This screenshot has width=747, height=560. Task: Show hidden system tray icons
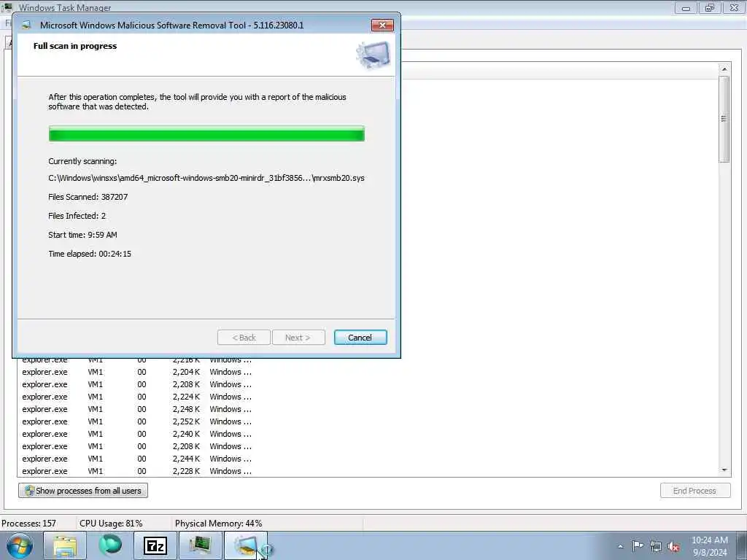tap(620, 547)
